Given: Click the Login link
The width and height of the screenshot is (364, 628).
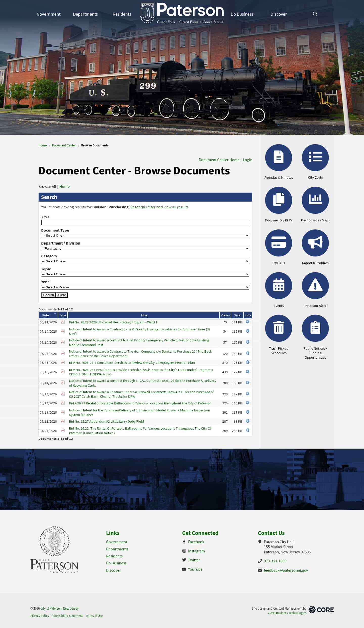Looking at the screenshot, I should pyautogui.click(x=247, y=160).
